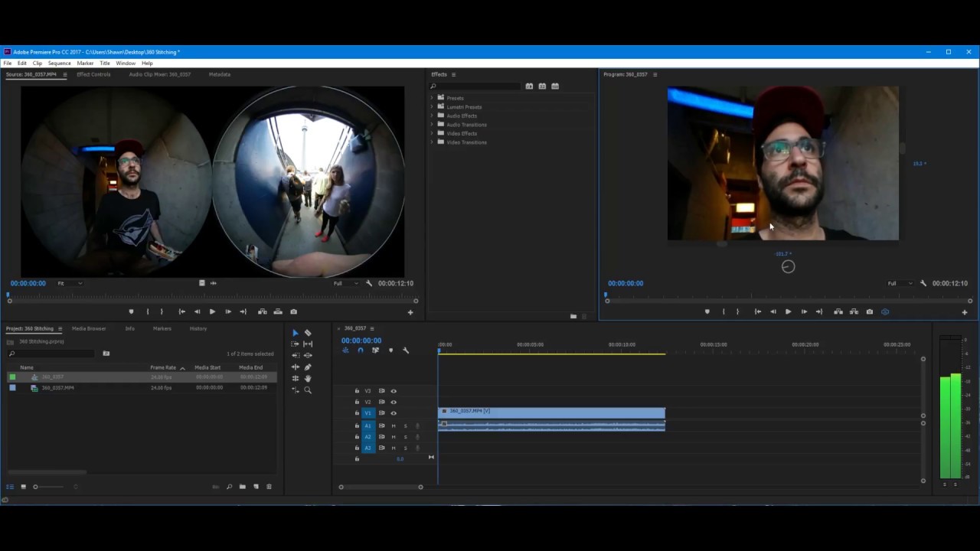Open the Sequence menu
Screen dimensions: 980x551
tap(59, 64)
